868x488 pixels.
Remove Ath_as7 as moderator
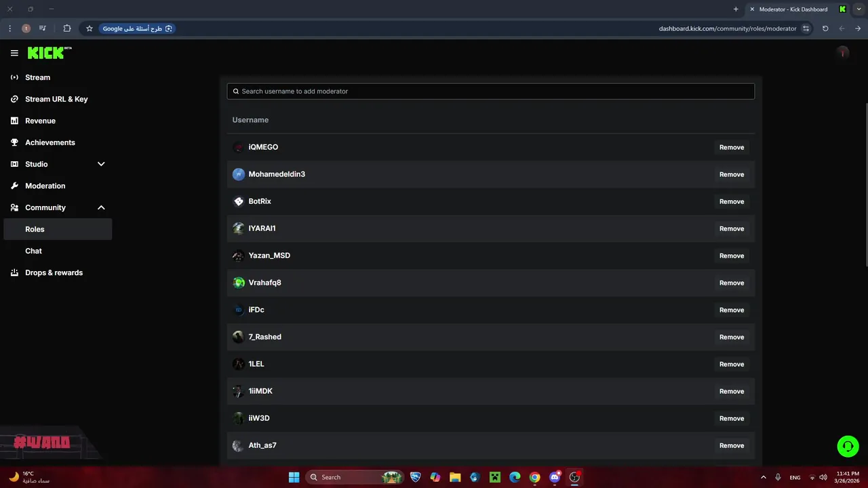[732, 445]
